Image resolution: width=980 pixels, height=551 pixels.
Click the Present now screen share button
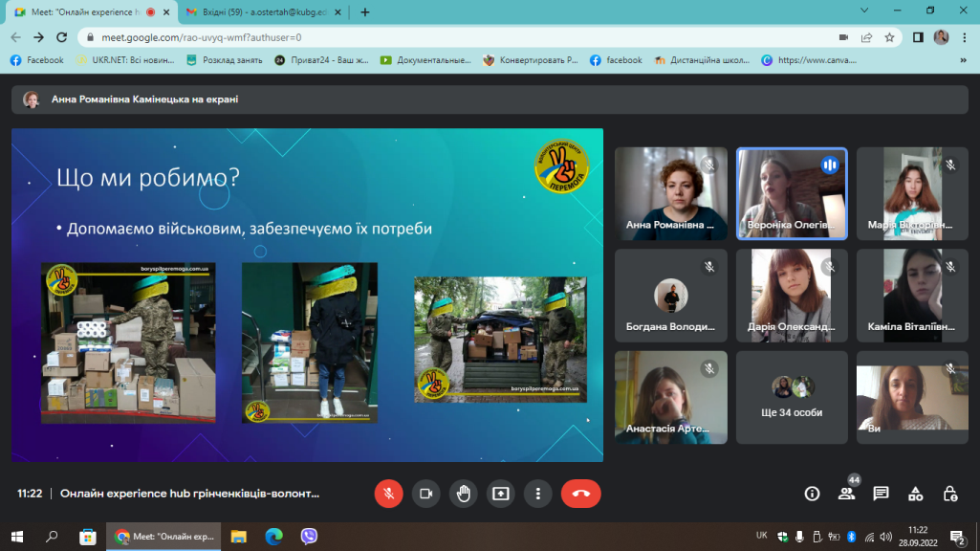501,494
